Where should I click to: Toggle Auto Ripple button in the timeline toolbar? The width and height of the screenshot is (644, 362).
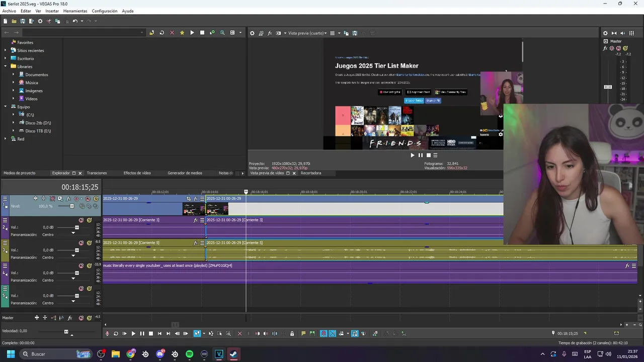pos(341,333)
